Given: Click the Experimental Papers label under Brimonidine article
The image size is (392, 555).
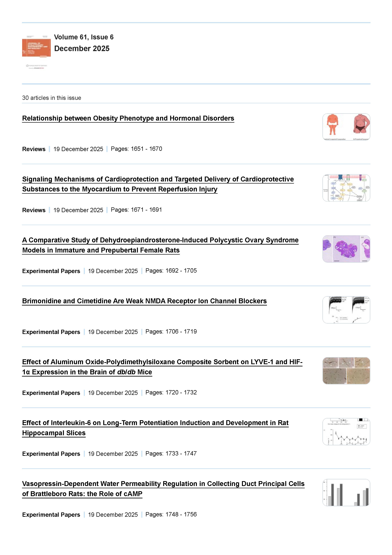Looking at the screenshot, I should [51, 332].
